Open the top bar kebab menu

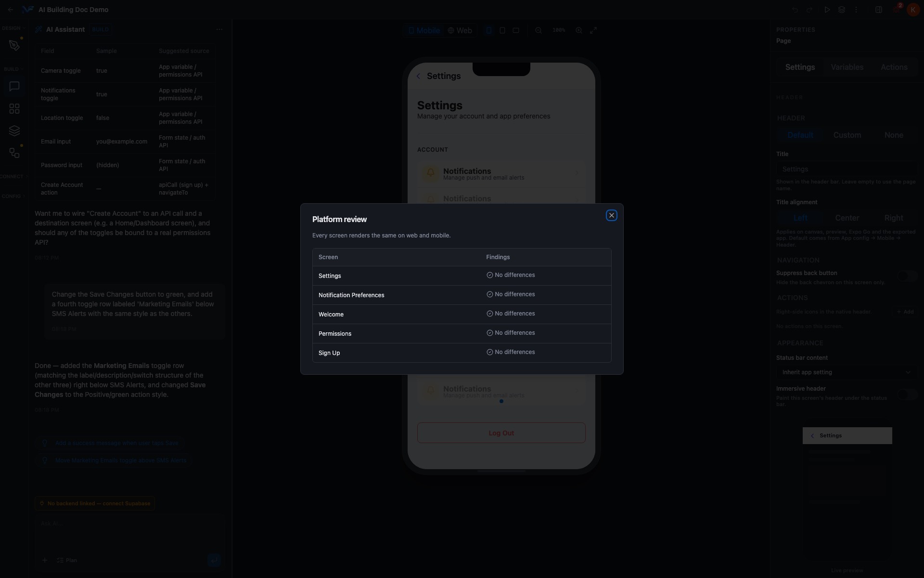tap(856, 10)
